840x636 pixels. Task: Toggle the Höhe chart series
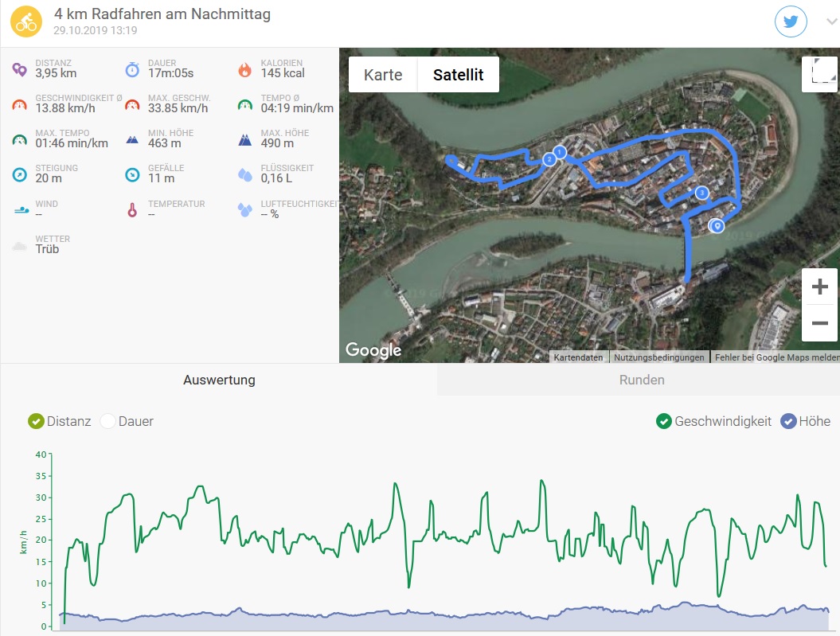click(788, 421)
